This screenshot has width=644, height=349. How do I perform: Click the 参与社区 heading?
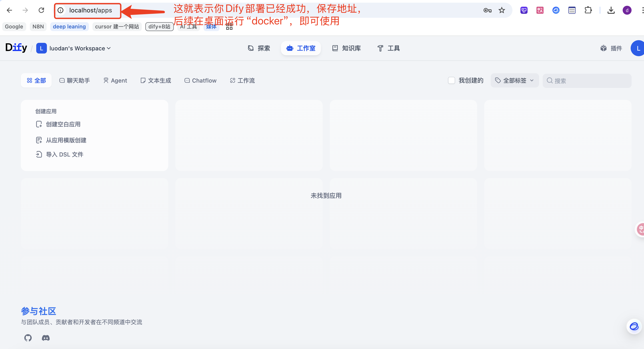point(38,311)
